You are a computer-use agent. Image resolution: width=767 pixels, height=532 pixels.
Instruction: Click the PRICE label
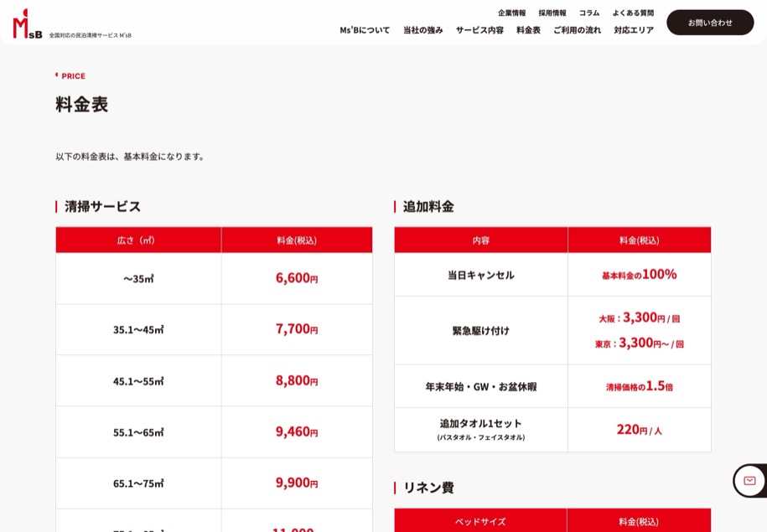point(74,76)
